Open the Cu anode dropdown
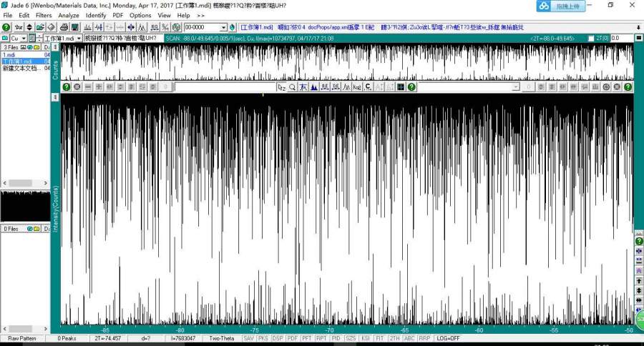This screenshot has height=346, width=644. (24, 38)
